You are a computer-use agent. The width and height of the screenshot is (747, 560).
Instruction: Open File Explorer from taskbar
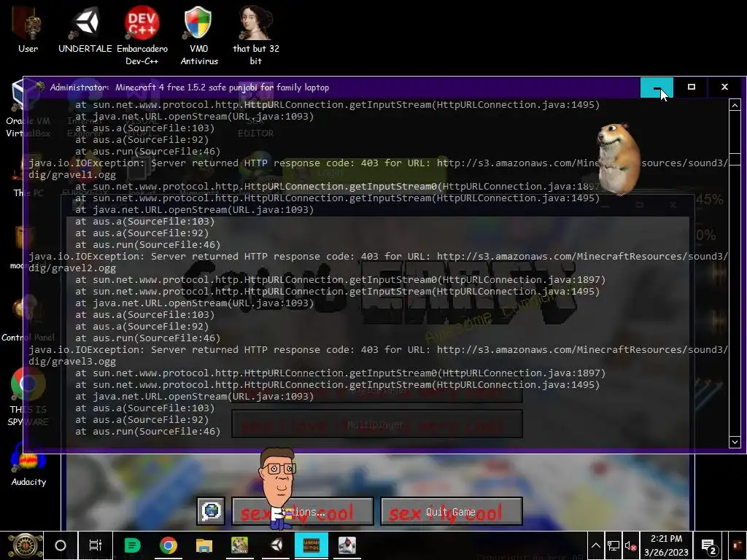pyautogui.click(x=204, y=545)
